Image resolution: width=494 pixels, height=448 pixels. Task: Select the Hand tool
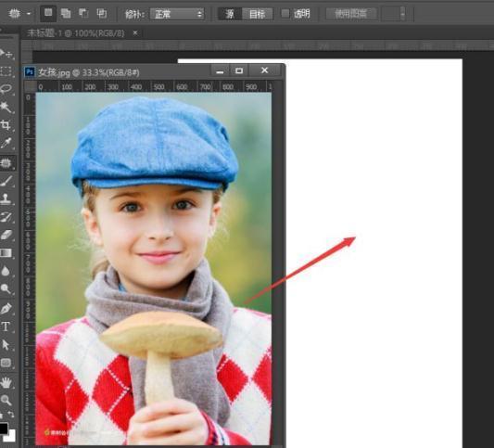point(6,383)
